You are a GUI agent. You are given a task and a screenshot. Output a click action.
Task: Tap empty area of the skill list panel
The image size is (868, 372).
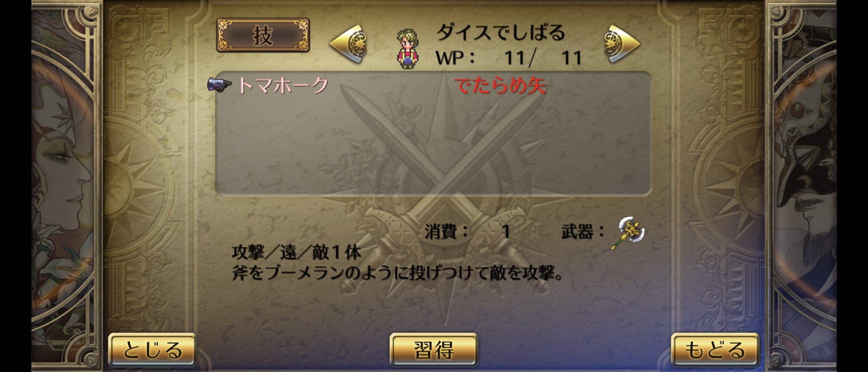[x=434, y=148]
